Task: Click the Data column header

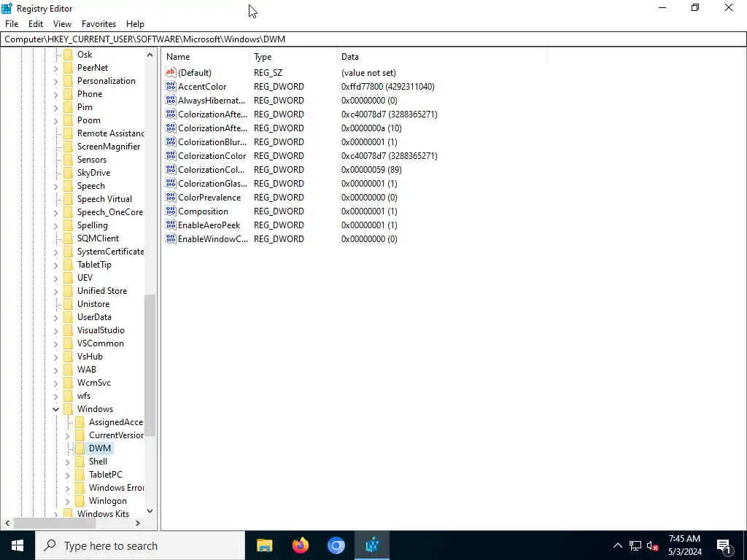Action: point(441,57)
